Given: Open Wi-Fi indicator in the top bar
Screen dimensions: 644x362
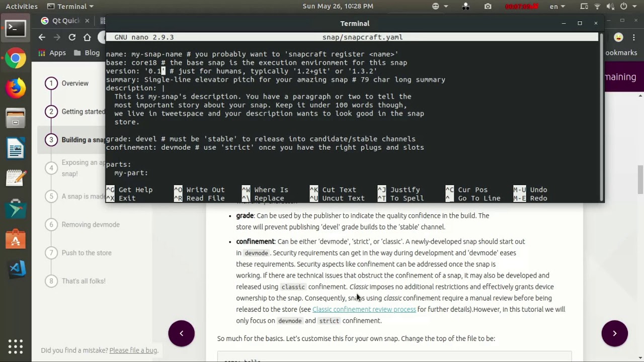Looking at the screenshot, I should 597,6.
